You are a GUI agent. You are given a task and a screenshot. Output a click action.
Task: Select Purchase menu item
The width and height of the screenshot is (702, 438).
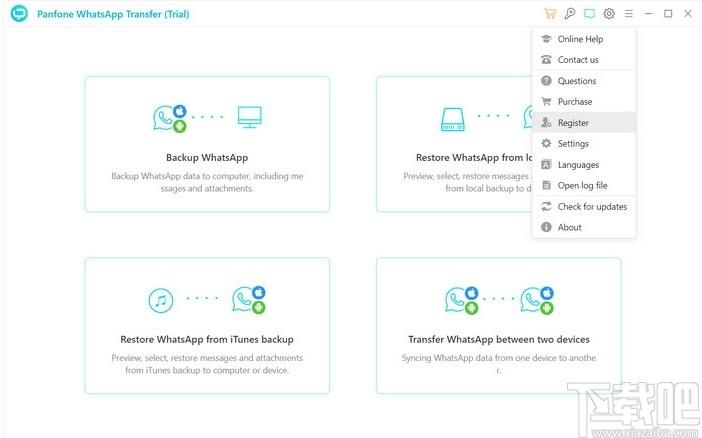coord(584,102)
